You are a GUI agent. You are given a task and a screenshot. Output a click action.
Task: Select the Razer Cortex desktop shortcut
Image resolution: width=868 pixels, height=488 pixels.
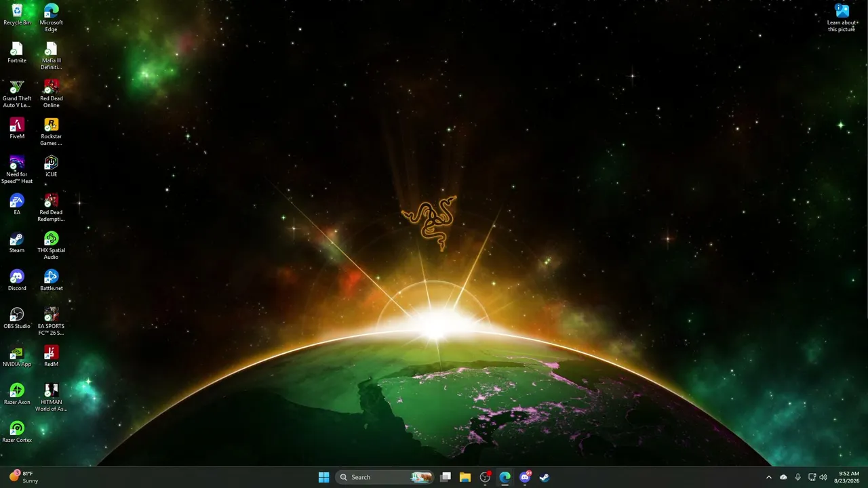point(17,432)
